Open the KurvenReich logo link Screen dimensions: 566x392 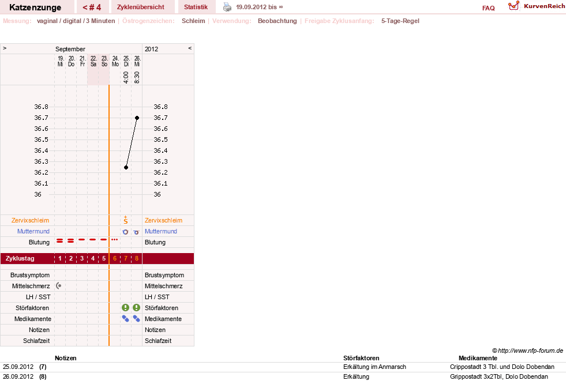coord(537,6)
